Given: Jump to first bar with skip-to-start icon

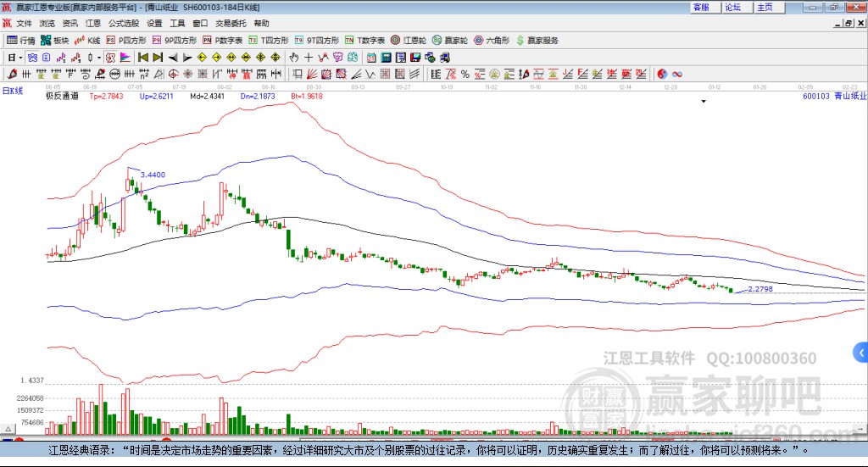Looking at the screenshot, I should (x=142, y=58).
